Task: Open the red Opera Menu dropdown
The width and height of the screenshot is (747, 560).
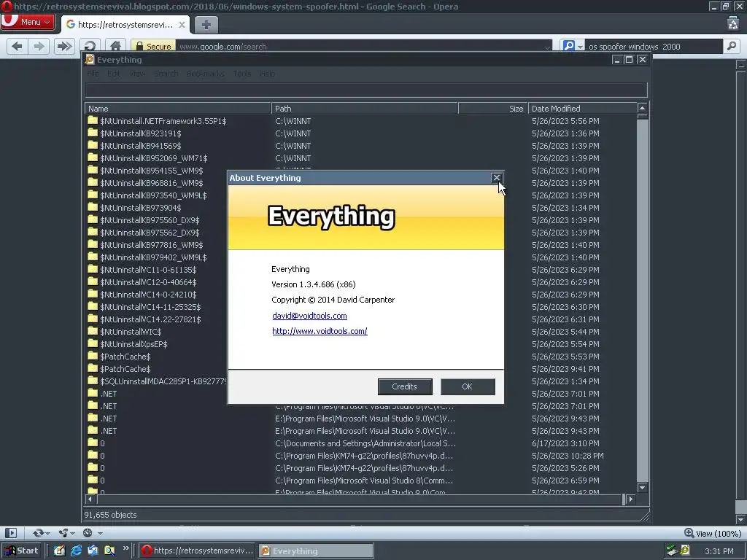Action: [28, 22]
